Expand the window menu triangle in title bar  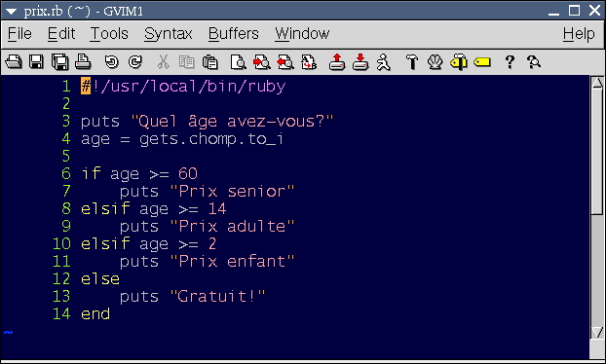click(x=11, y=12)
